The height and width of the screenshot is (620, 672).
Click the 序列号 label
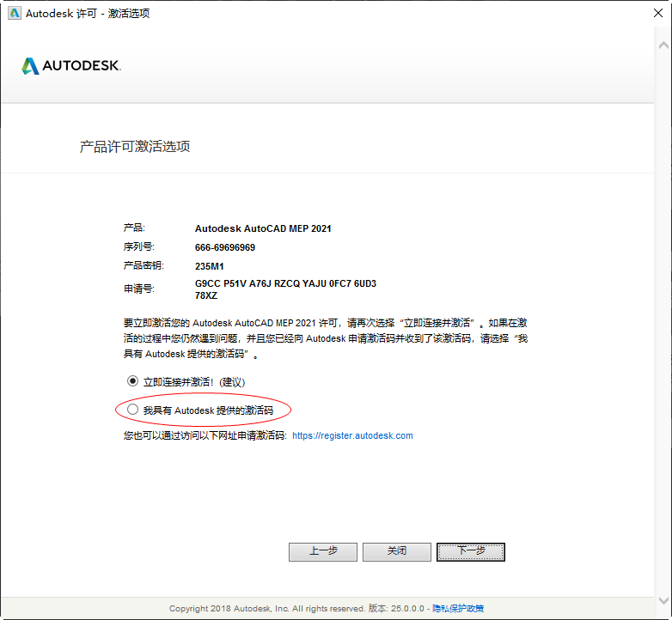(139, 247)
